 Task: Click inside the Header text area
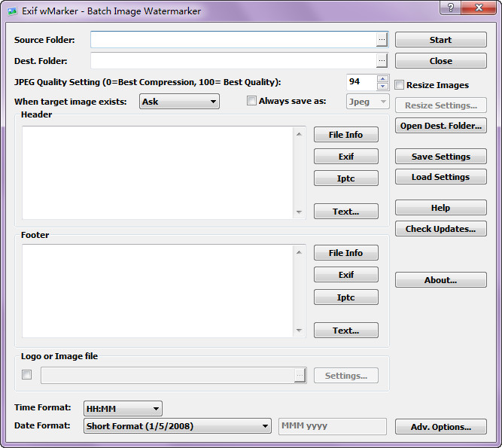pyautogui.click(x=157, y=172)
